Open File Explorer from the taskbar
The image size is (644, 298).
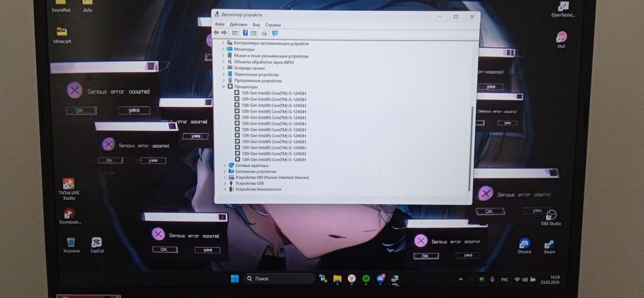(x=337, y=279)
